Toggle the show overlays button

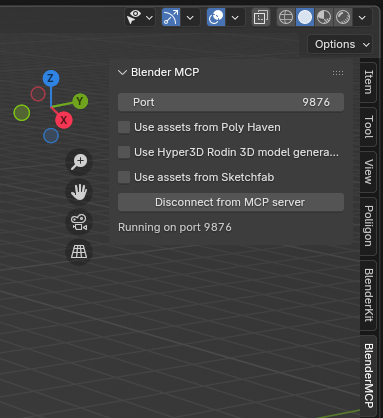tap(216, 17)
